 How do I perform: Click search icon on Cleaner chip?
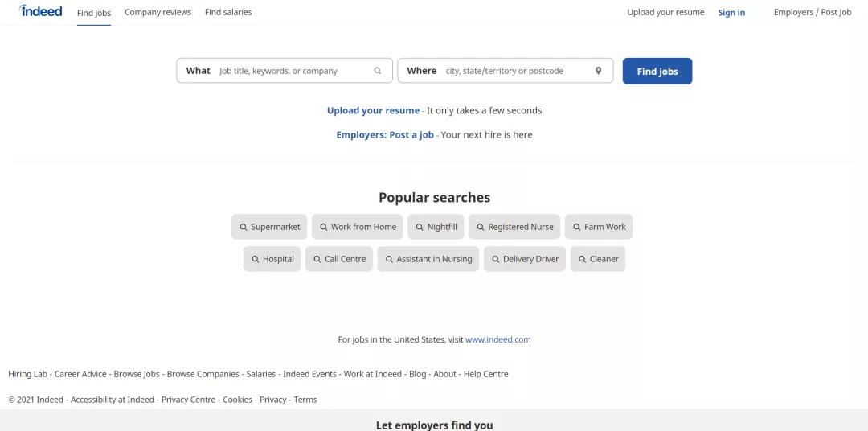[583, 260]
